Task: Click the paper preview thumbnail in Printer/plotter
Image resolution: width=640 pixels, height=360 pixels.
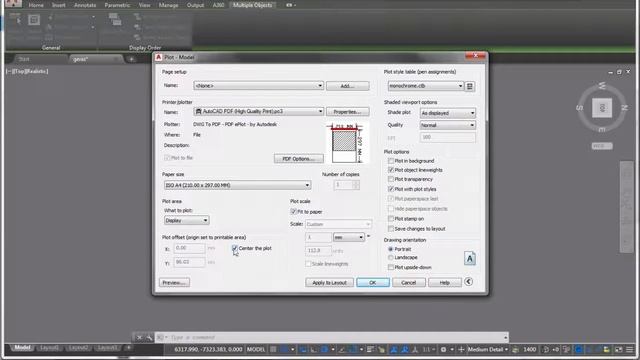Action: point(348,143)
